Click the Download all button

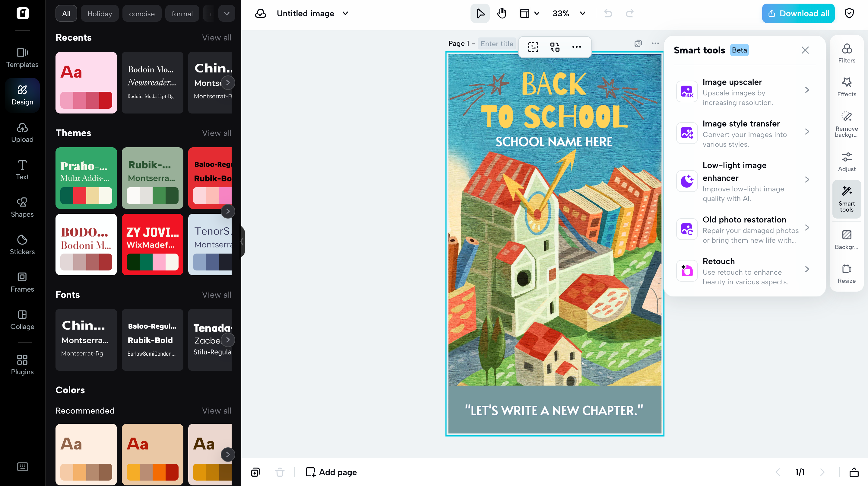[x=798, y=14]
